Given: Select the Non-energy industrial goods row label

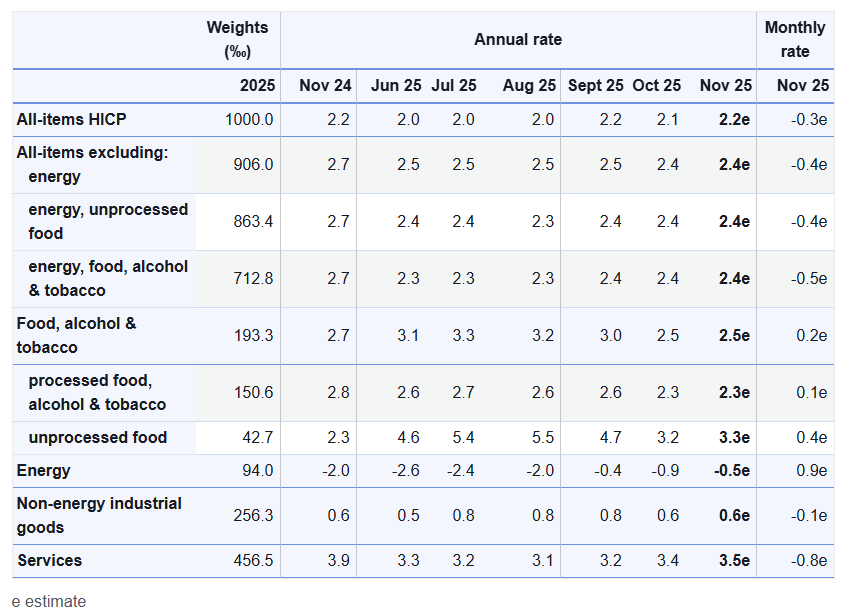Looking at the screenshot, I should (99, 515).
